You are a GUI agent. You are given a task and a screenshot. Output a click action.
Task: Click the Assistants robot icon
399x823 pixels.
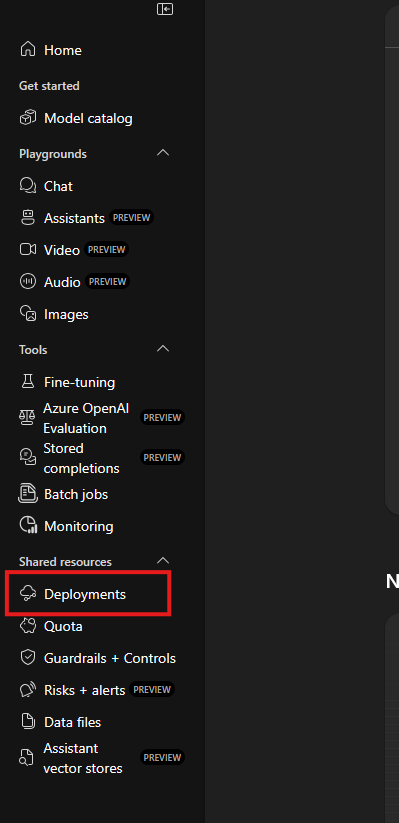pyautogui.click(x=28, y=218)
